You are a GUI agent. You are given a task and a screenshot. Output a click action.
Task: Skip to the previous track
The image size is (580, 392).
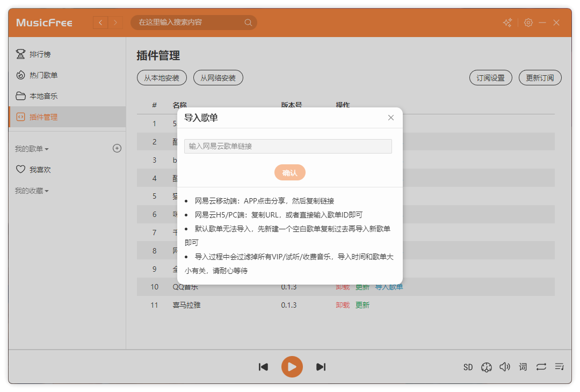(x=263, y=367)
